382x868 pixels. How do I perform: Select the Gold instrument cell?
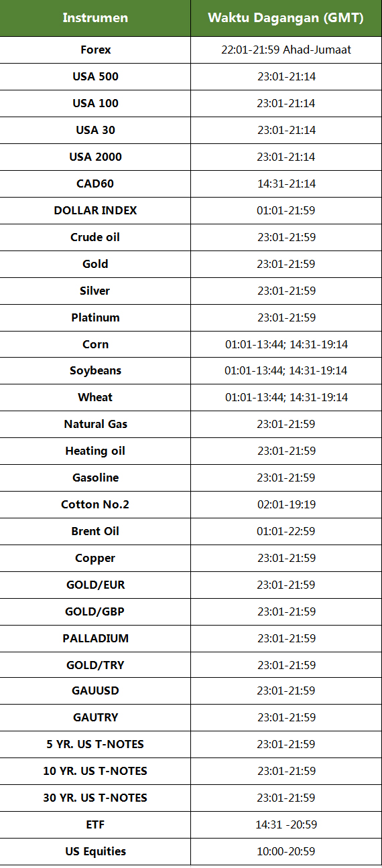click(x=95, y=264)
